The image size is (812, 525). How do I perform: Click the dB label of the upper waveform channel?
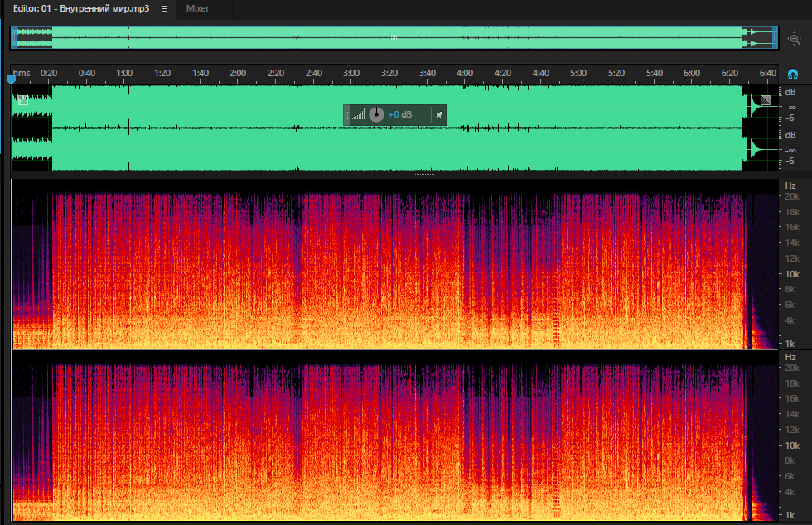(x=790, y=92)
